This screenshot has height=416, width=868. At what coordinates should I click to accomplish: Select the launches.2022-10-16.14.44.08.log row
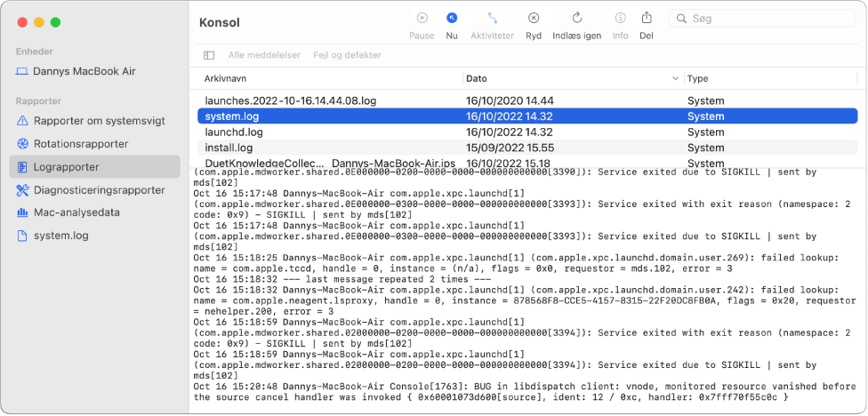[527, 100]
